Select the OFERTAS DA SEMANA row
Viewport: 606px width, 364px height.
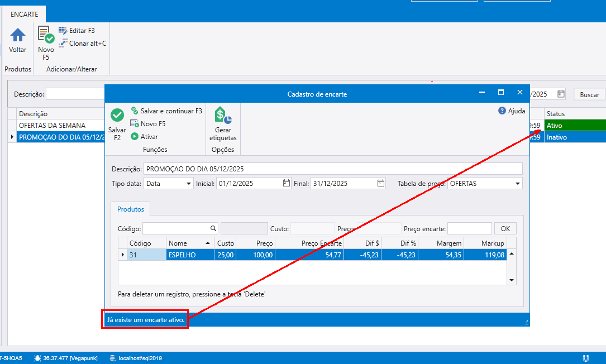pos(56,126)
